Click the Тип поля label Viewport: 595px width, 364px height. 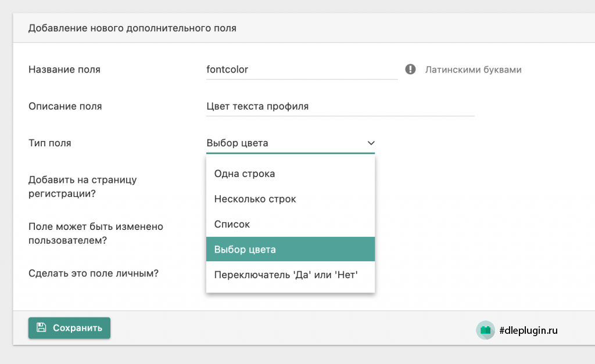(x=50, y=143)
